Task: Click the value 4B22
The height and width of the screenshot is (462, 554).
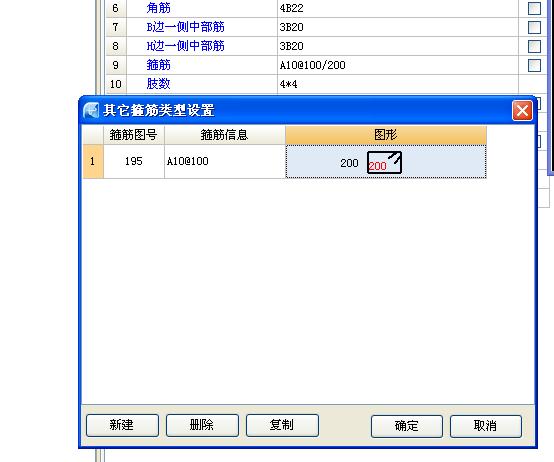Action: point(291,8)
